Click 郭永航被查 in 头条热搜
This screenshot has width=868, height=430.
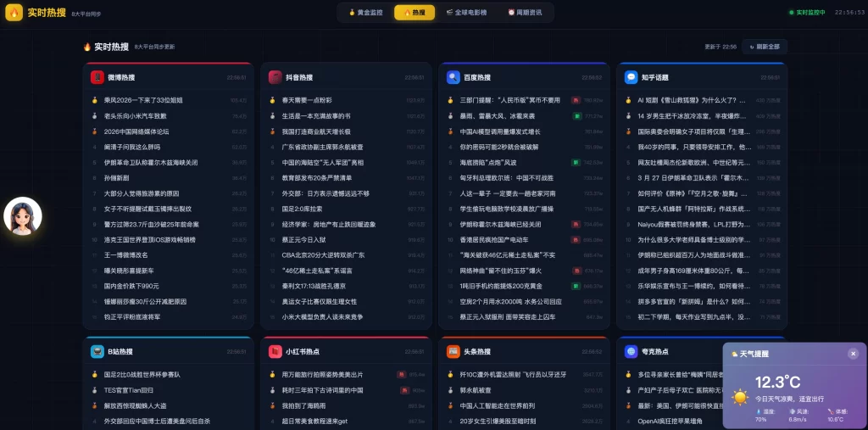click(x=476, y=390)
